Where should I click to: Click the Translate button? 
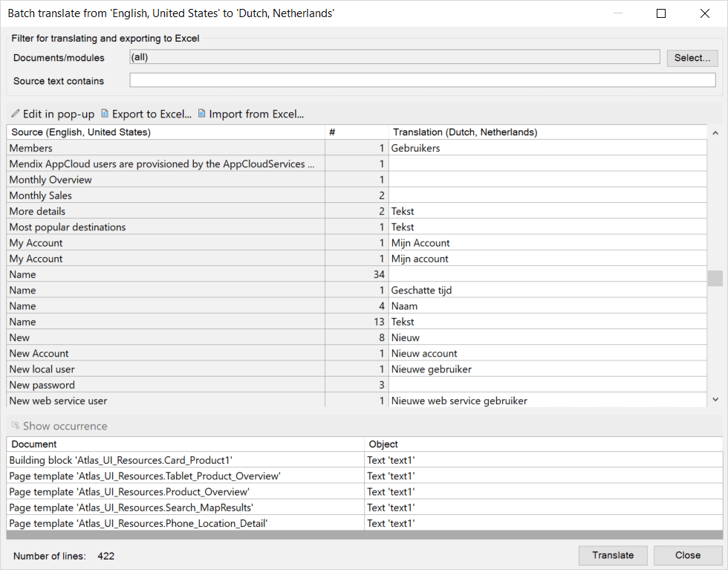613,555
